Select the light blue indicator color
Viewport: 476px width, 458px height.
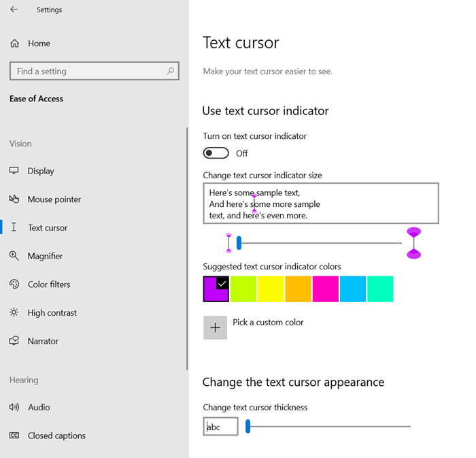(353, 289)
